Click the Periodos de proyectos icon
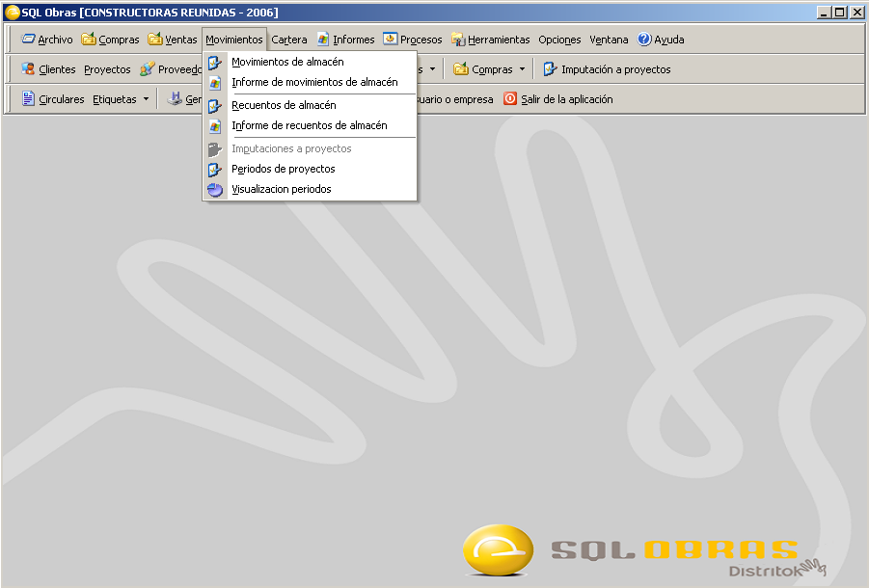This screenshot has width=869, height=588. [x=215, y=169]
